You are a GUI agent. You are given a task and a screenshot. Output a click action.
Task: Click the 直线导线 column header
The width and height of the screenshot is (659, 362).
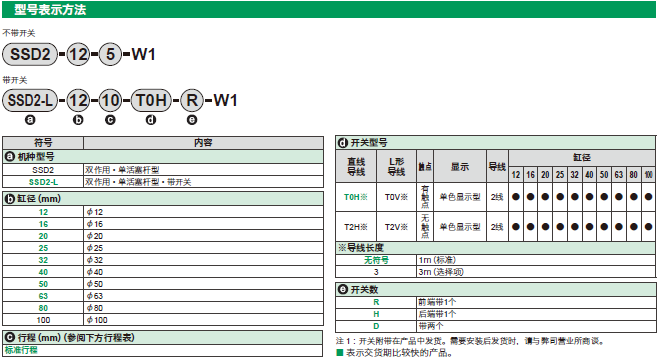(x=356, y=166)
